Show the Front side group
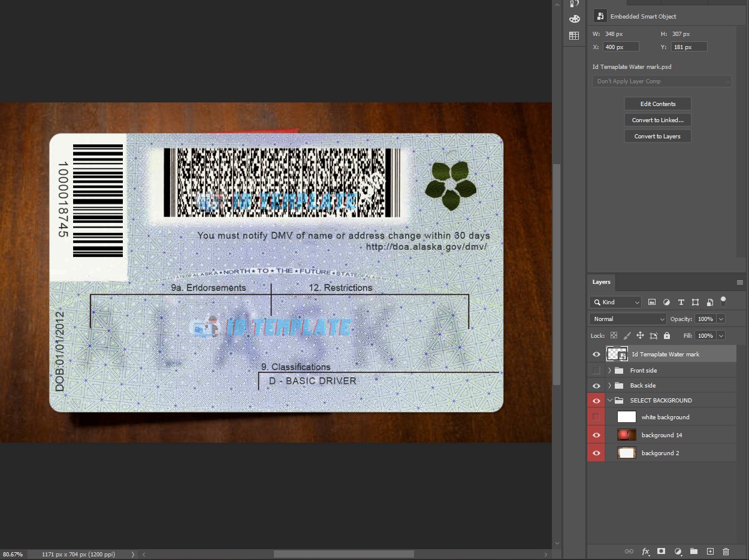 click(x=596, y=371)
